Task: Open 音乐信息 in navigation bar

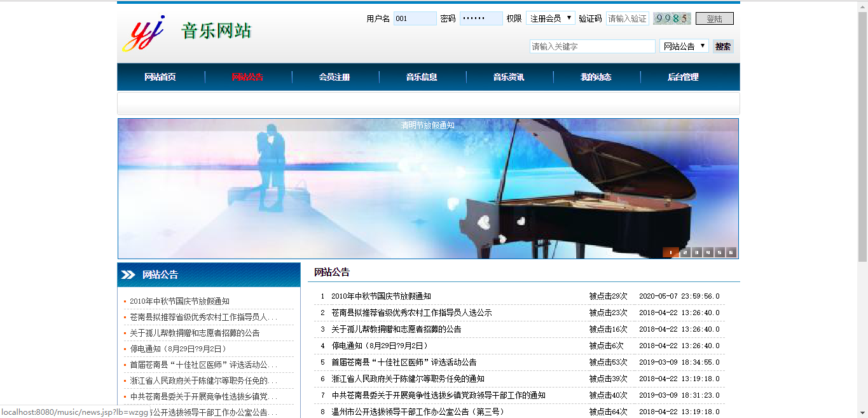Action: (x=422, y=77)
